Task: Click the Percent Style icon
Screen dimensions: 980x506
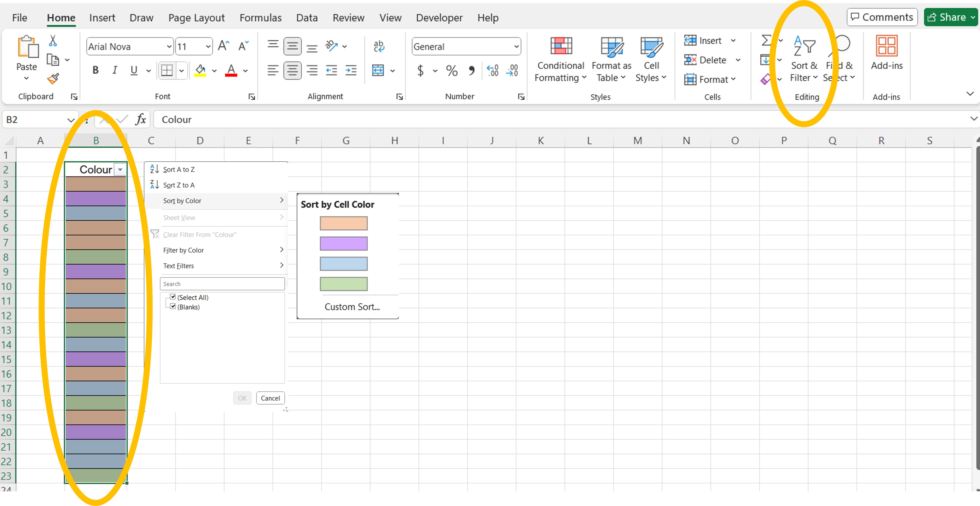Action: pyautogui.click(x=451, y=71)
